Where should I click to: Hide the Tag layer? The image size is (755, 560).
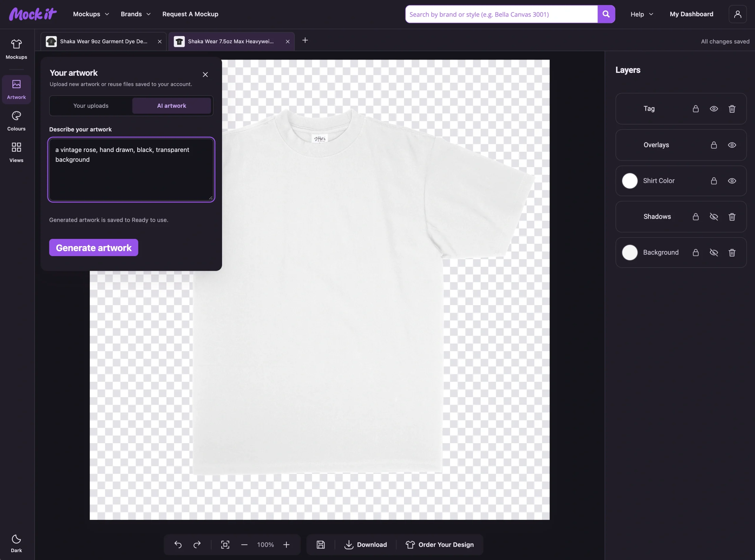(x=714, y=109)
